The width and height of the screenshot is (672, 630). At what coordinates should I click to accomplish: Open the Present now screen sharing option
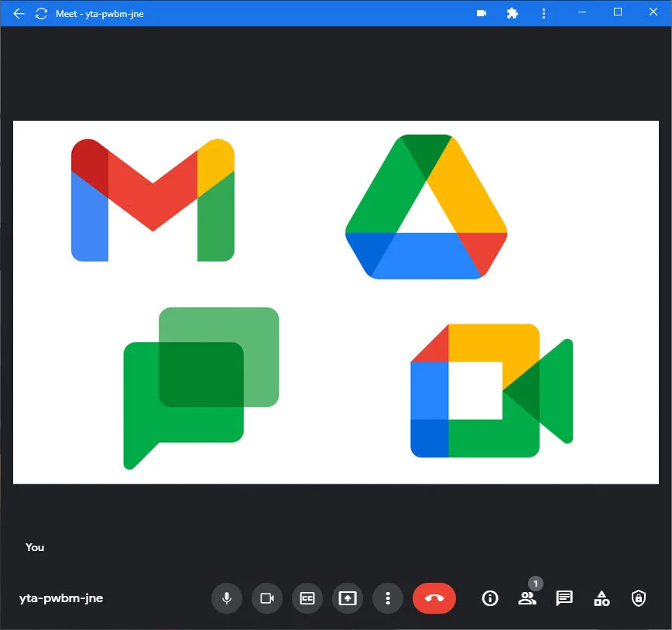[348, 597]
